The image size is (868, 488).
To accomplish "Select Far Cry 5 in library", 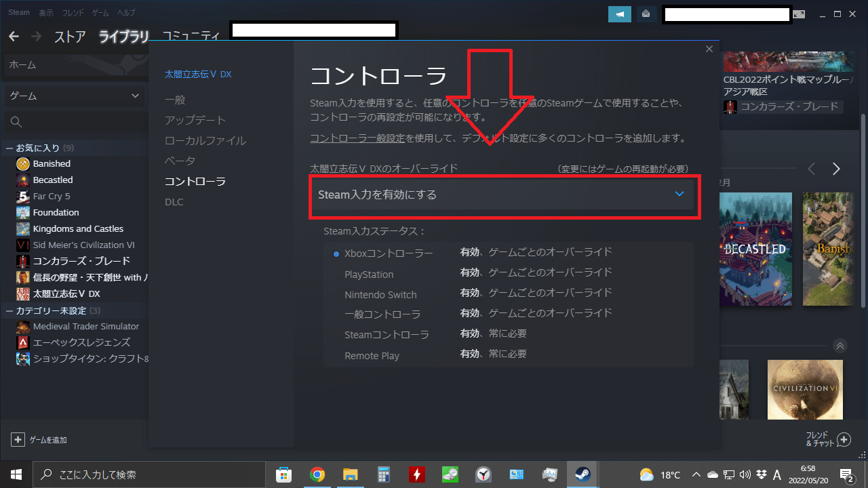I will [x=52, y=196].
